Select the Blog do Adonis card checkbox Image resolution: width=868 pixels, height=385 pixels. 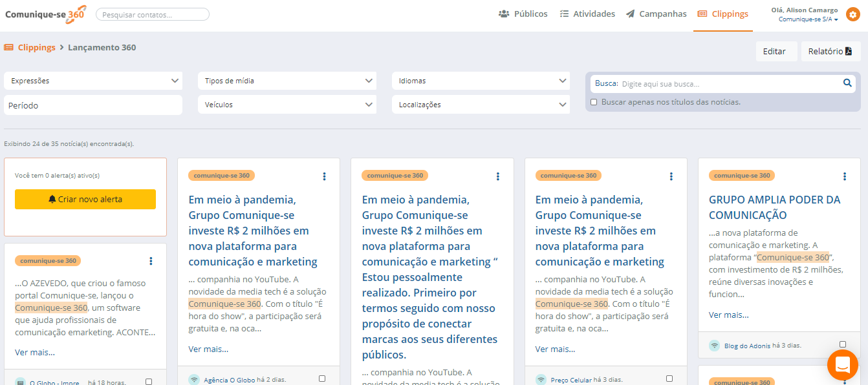842,344
